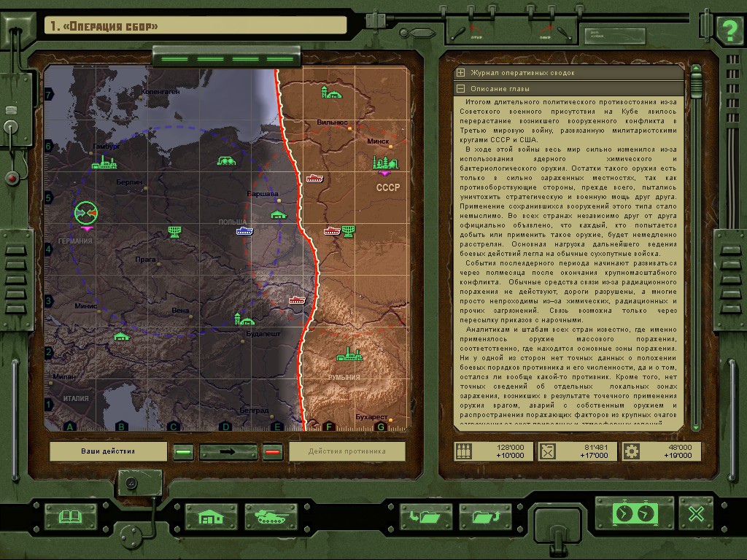Viewport: 747px width, 560px height.
Task: Click the end turn clocks icon
Action: click(633, 513)
